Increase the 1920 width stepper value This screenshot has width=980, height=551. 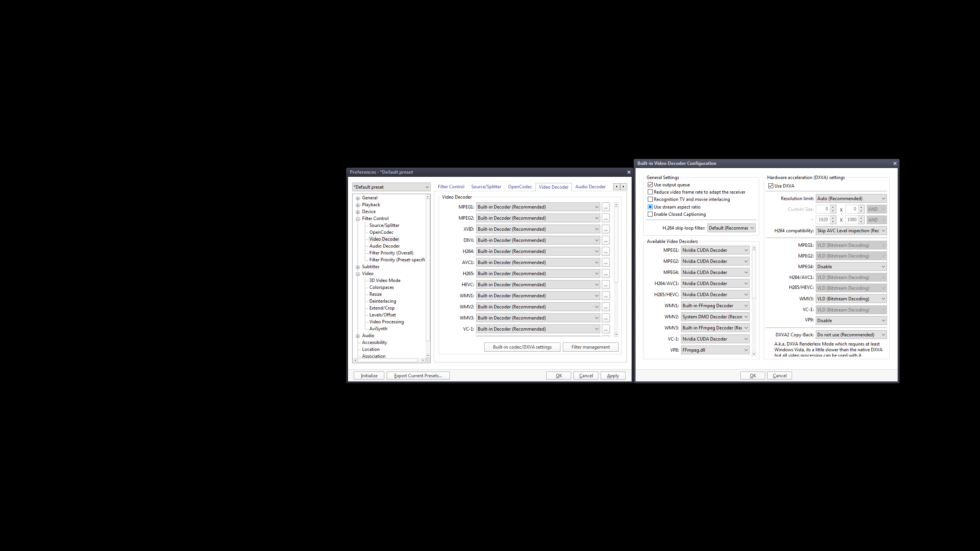[833, 218]
